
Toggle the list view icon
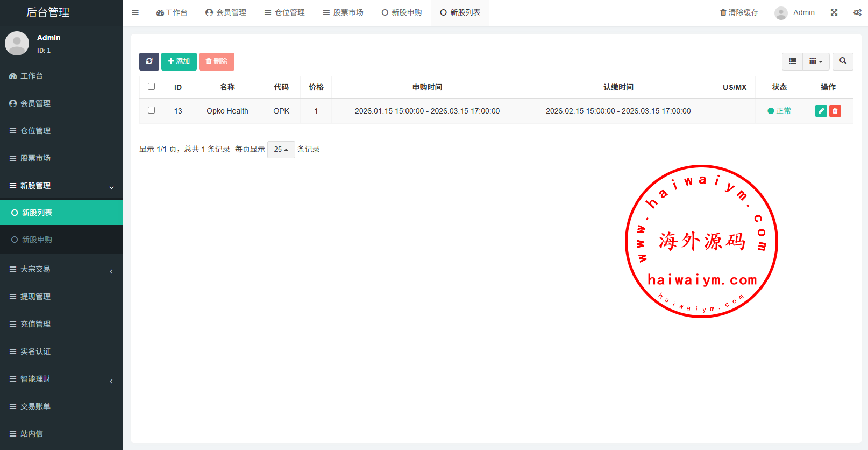tap(792, 61)
